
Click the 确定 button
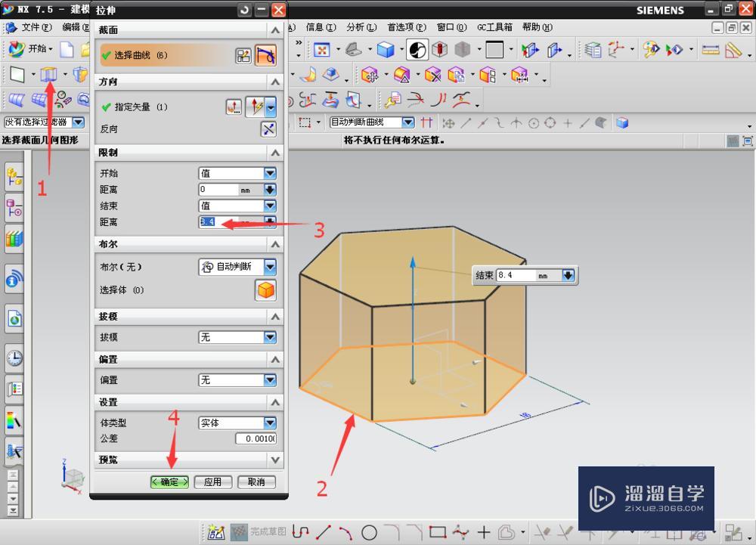point(169,482)
